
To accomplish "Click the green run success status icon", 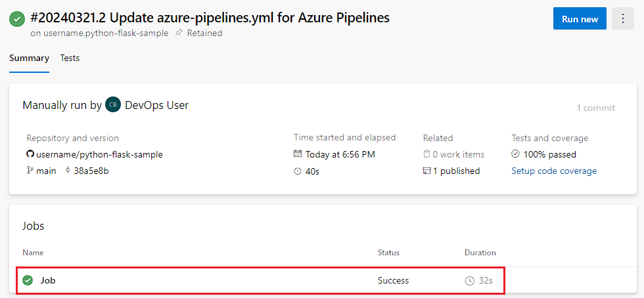I will pos(17,19).
